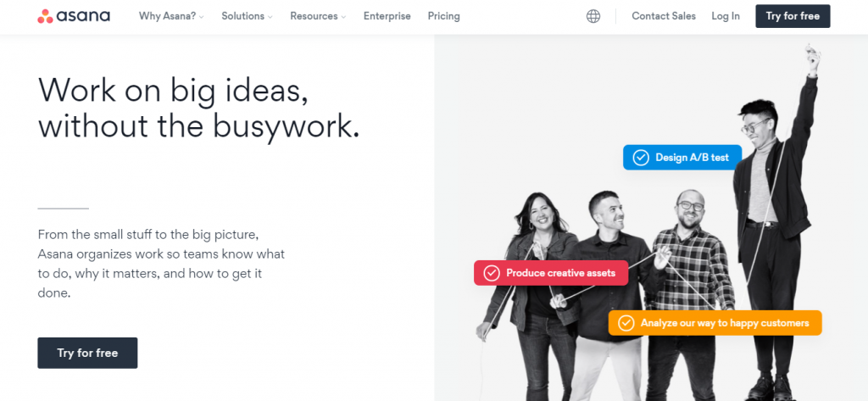Open the Resources dropdown menu
This screenshot has width=868, height=401.
point(318,16)
